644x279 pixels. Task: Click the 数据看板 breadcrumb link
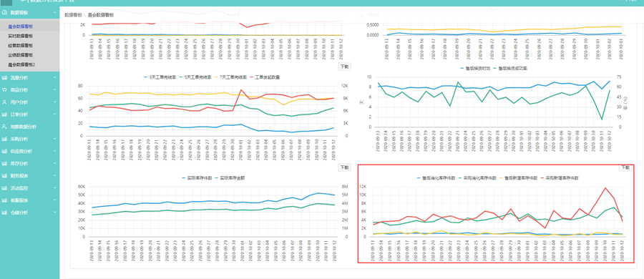click(x=73, y=15)
